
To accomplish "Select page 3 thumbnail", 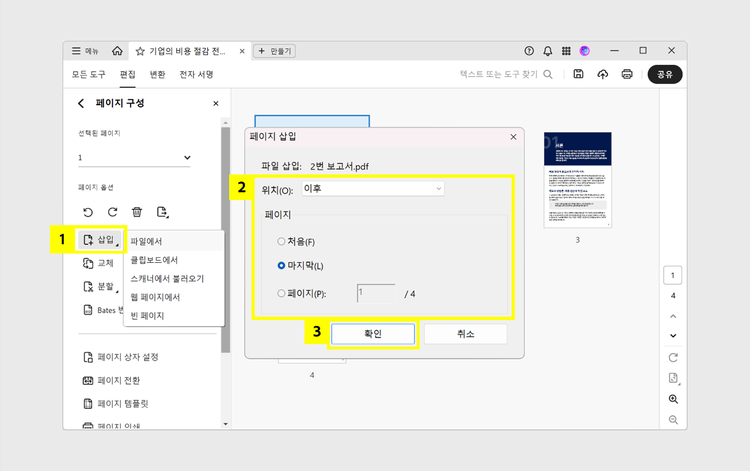I will tap(577, 180).
